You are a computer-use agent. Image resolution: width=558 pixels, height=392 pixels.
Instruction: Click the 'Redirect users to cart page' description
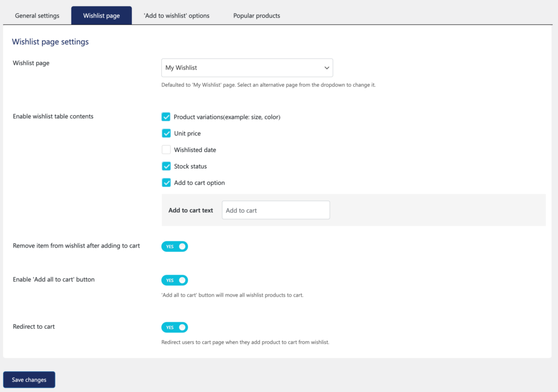pyautogui.click(x=245, y=342)
